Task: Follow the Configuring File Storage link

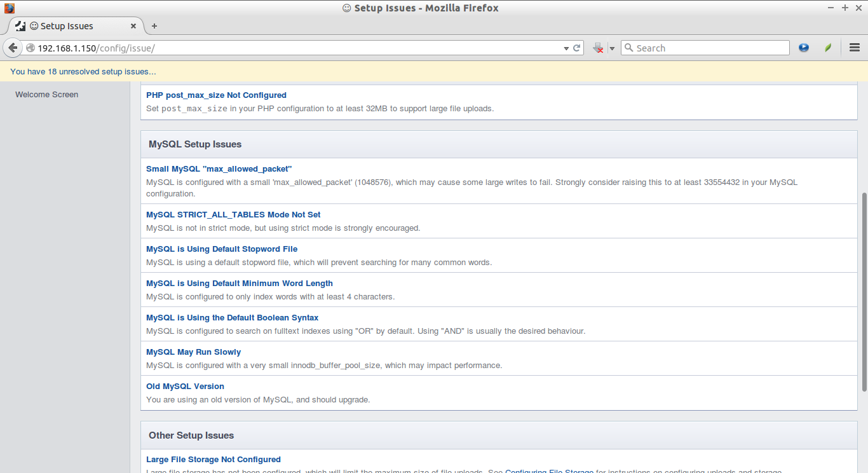Action: click(x=550, y=471)
